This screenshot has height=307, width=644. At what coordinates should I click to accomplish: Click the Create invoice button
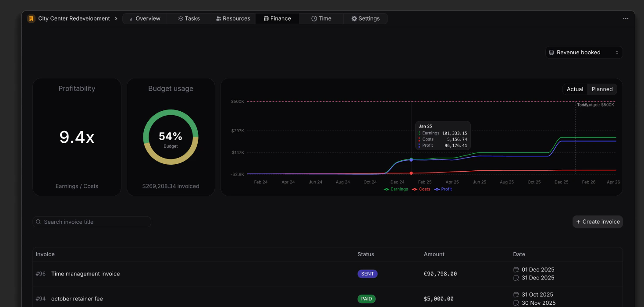coord(598,222)
